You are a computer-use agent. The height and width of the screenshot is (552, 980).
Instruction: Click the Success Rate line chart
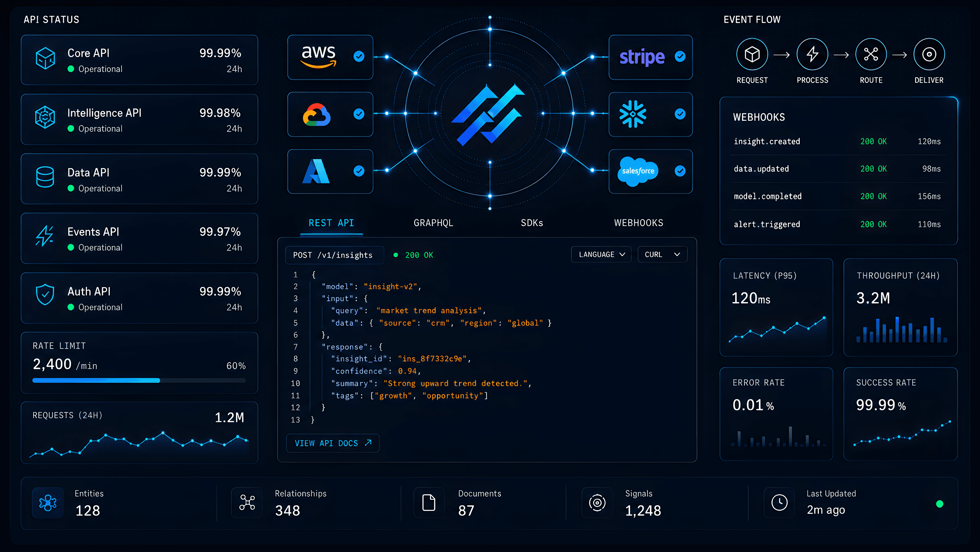click(902, 433)
